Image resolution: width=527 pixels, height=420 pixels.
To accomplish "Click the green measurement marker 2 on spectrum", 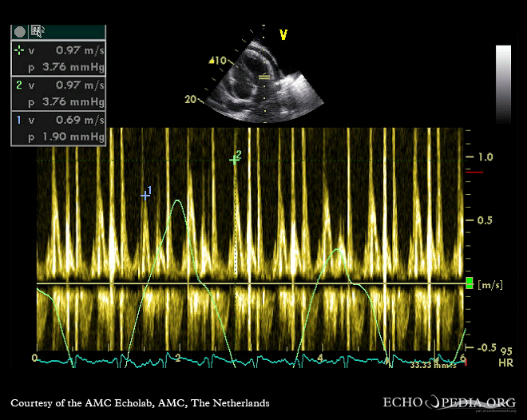I will [x=234, y=160].
